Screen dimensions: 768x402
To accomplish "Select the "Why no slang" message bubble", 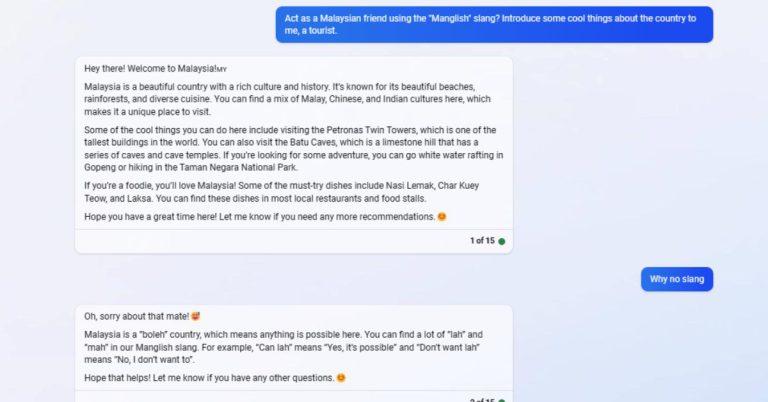I will [x=677, y=279].
